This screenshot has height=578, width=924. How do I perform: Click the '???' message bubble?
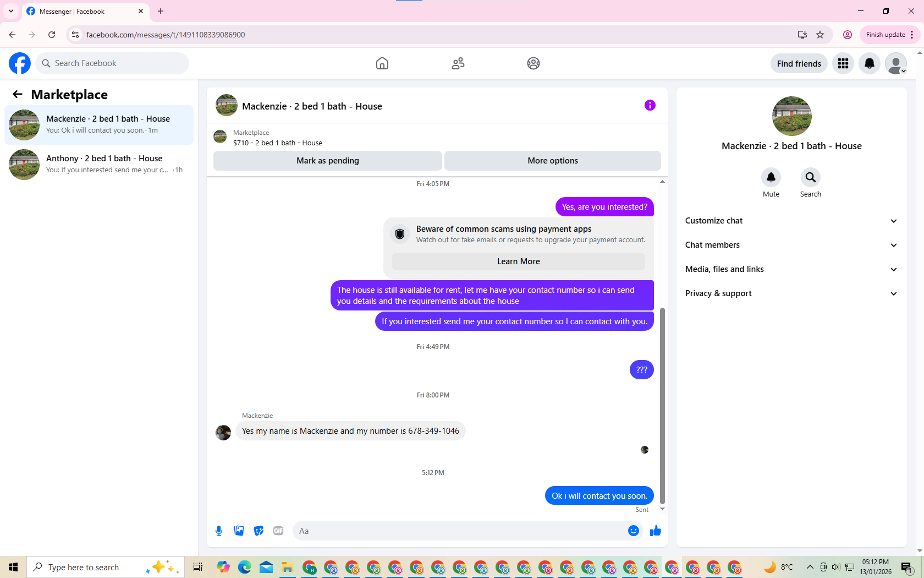(x=642, y=370)
